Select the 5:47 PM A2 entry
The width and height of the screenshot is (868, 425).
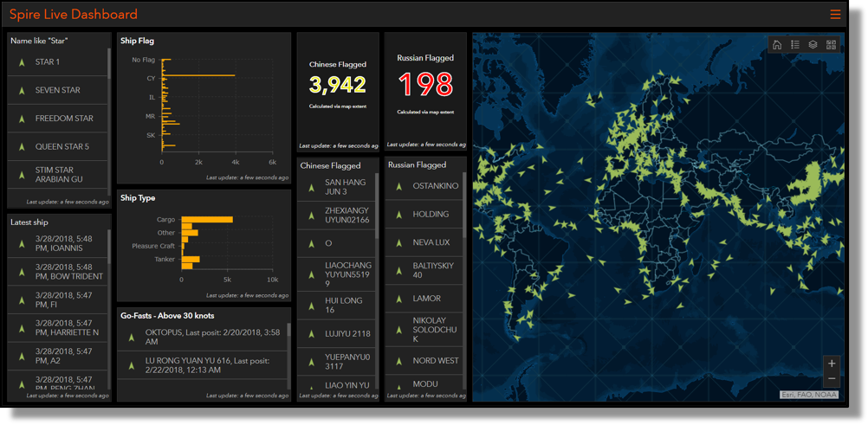pos(57,357)
